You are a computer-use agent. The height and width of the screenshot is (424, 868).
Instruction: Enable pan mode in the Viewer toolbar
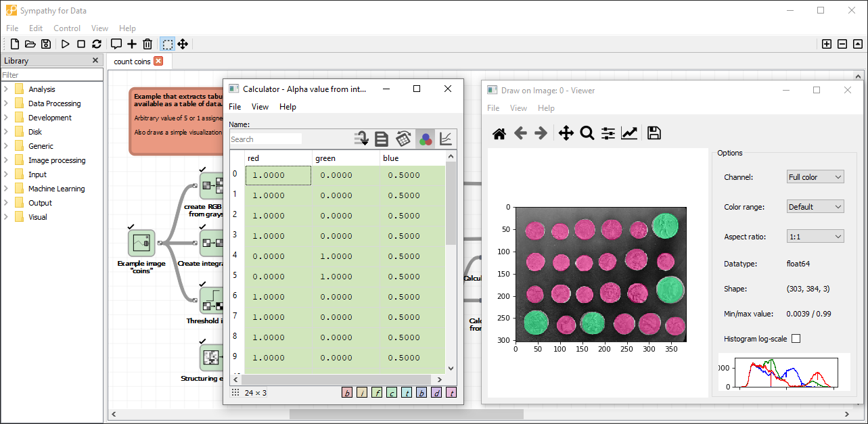(566, 133)
